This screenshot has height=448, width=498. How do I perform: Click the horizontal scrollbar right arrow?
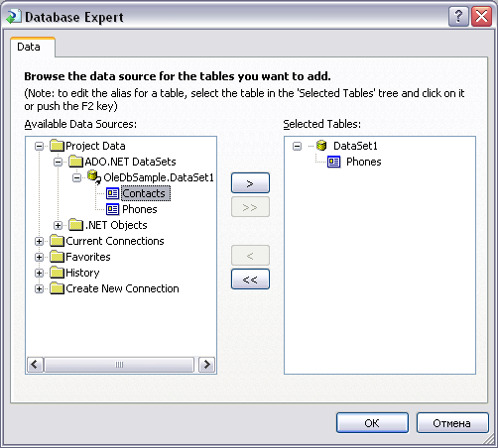206,365
